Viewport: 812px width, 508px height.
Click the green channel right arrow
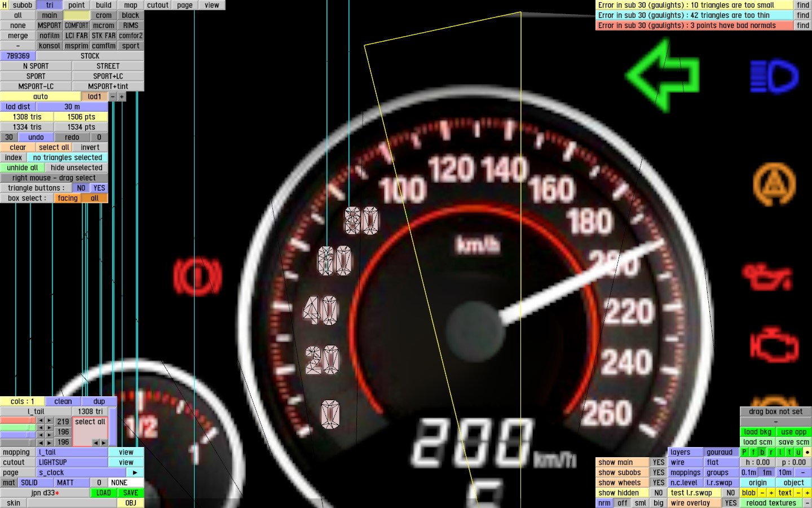pos(49,428)
